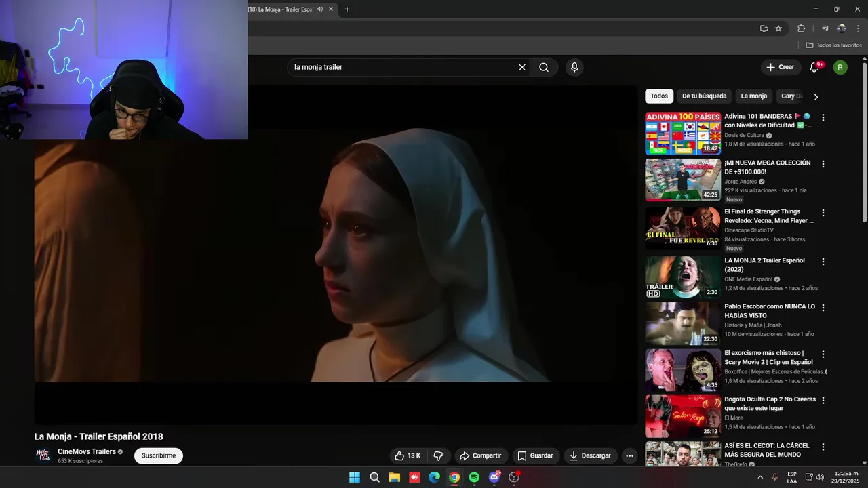
Task: Open the Windows Start menu
Action: tap(355, 477)
